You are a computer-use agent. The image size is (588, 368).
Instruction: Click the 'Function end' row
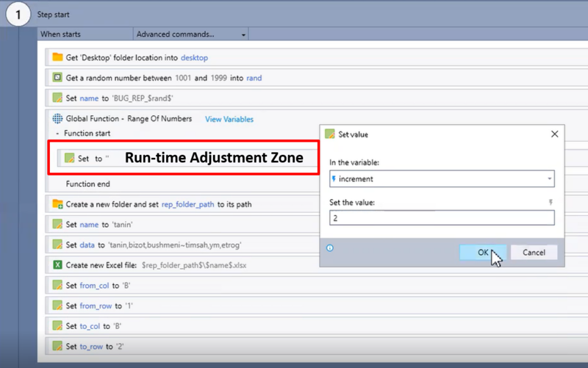[87, 184]
